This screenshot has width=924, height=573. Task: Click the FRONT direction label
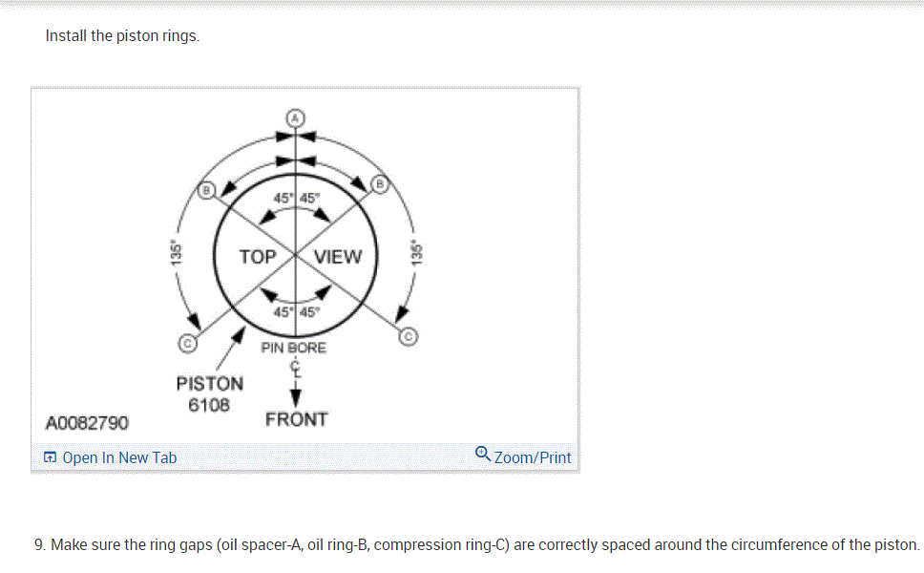pyautogui.click(x=296, y=419)
